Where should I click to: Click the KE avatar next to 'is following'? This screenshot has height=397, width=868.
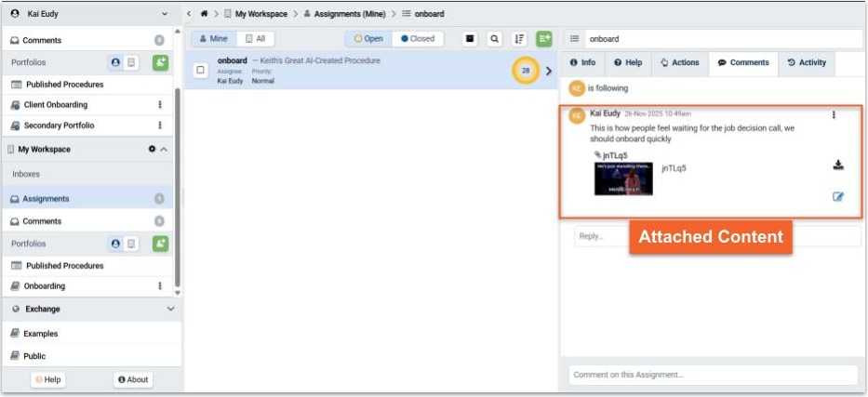pos(577,88)
